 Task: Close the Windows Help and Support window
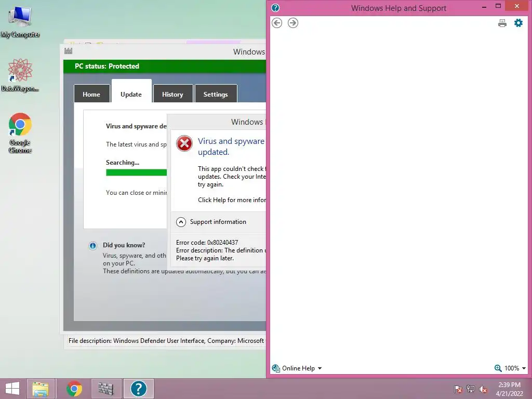517,6
